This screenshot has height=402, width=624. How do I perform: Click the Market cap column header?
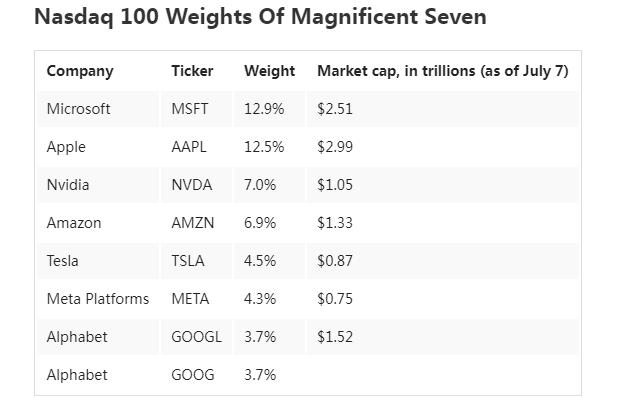(442, 71)
